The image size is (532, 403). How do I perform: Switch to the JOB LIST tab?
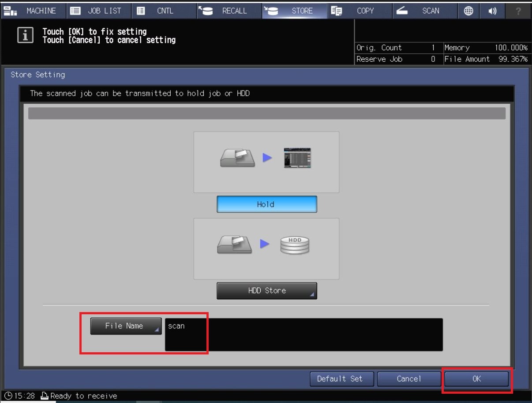pyautogui.click(x=98, y=11)
